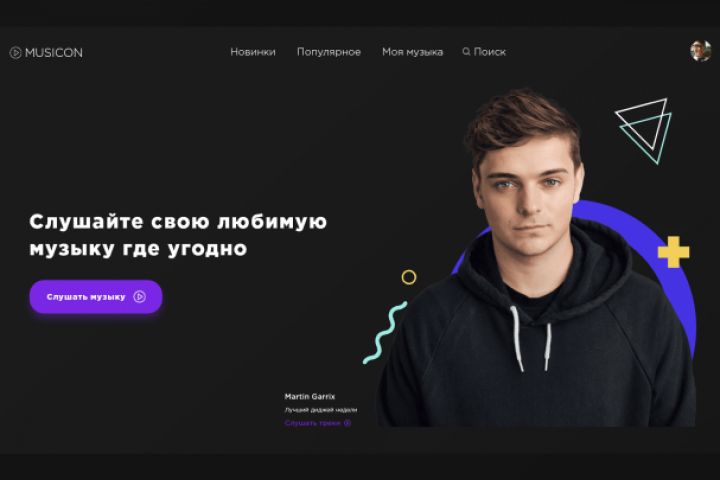Click the Слушать треки link
The image size is (720, 480).
pos(313,423)
